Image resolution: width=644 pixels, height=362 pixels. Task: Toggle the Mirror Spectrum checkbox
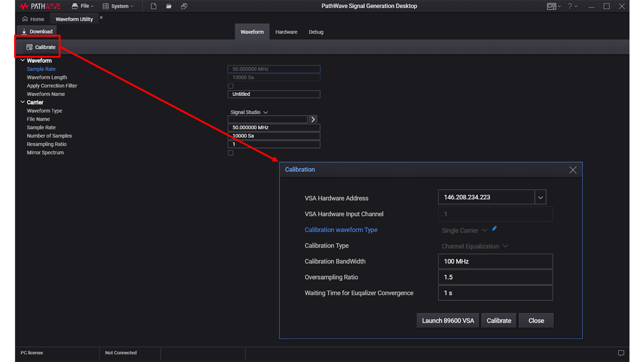231,153
